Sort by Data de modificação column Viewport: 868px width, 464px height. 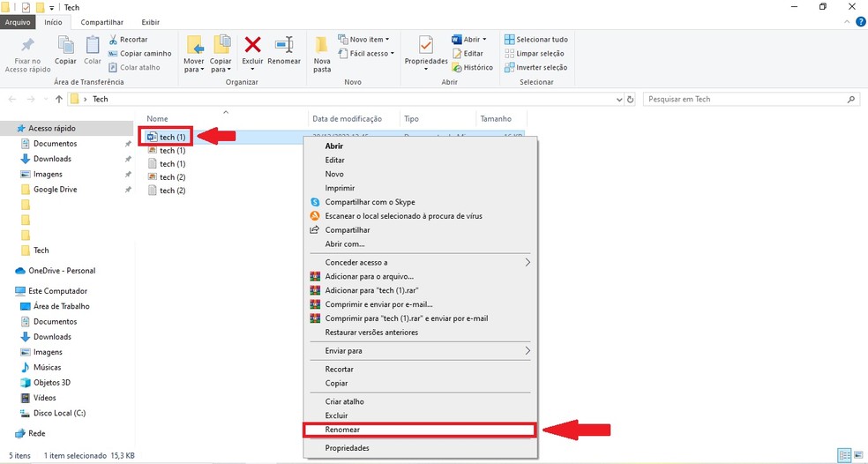tap(347, 118)
